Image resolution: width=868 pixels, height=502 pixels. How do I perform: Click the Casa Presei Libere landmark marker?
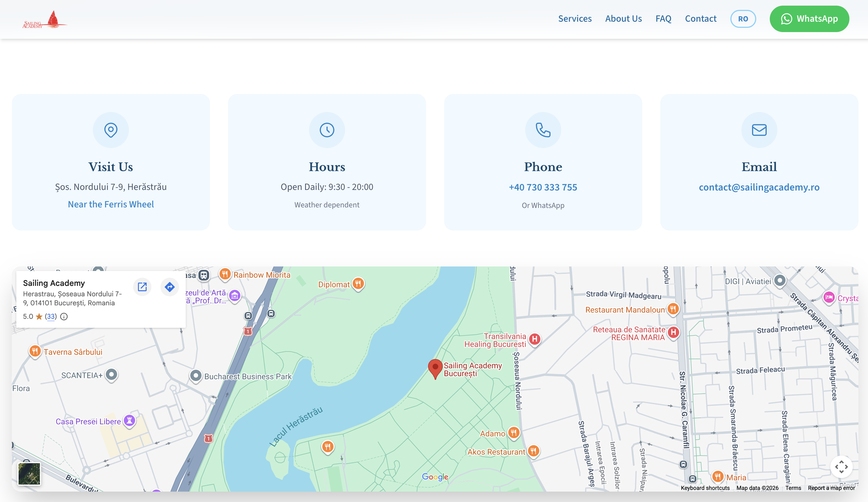tap(129, 421)
